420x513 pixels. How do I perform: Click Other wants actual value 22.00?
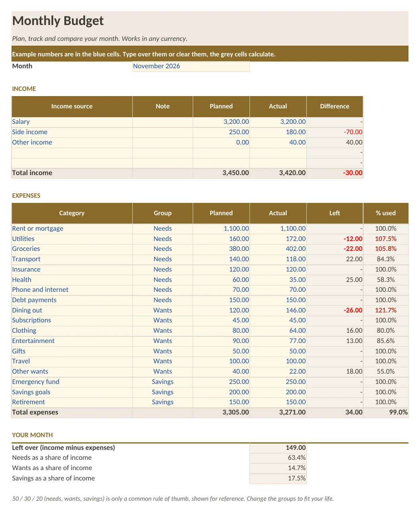point(278,372)
